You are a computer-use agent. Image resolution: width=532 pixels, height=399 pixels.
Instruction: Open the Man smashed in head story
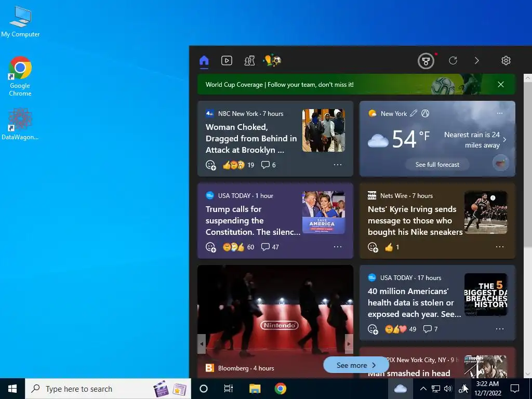click(409, 373)
